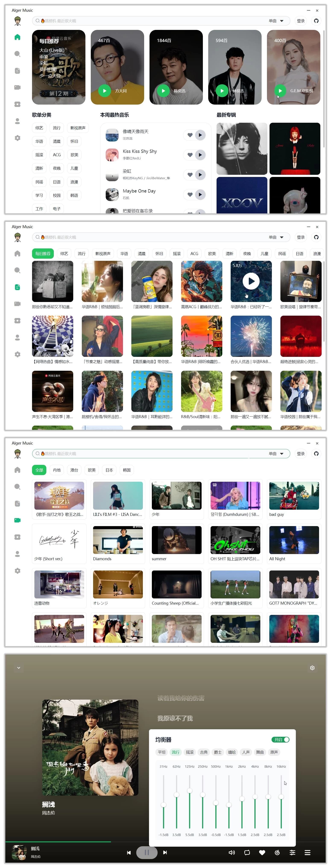Click the green highlighted MV video sidebar icon
331x868 pixels.
18,520
